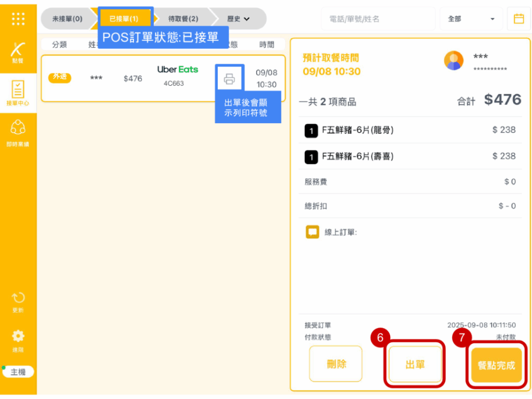Open 即時業績 real-time sales icon
Image resolution: width=532 pixels, height=399 pixels.
point(18,132)
